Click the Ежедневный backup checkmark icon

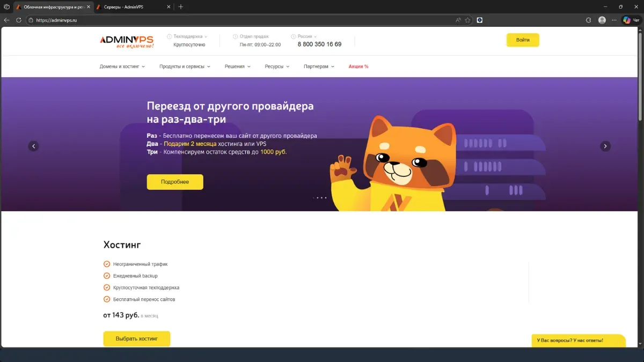point(107,276)
